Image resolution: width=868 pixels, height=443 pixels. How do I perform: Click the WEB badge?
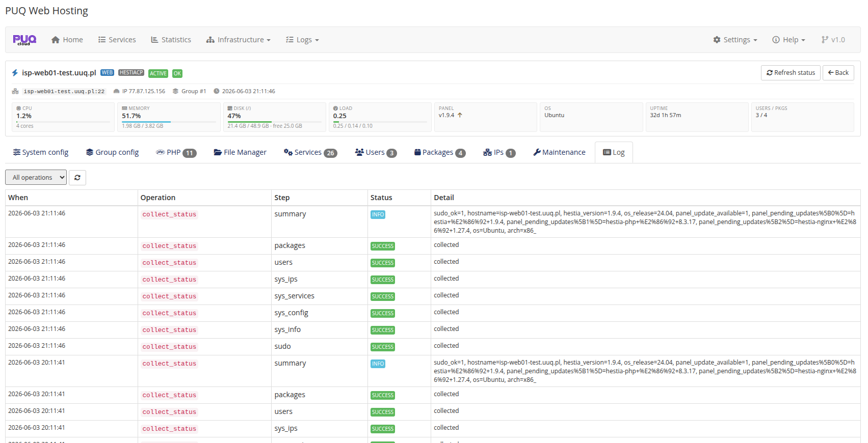coord(107,73)
